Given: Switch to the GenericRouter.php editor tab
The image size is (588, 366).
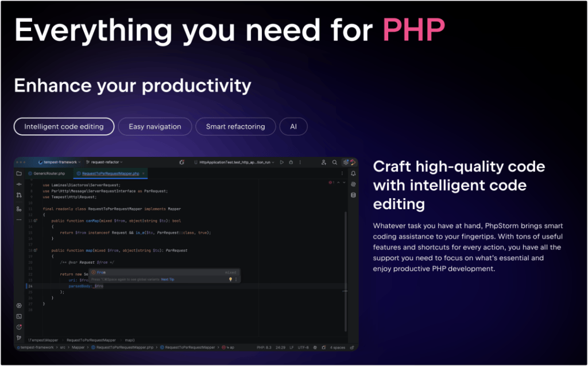Looking at the screenshot, I should pyautogui.click(x=48, y=173).
